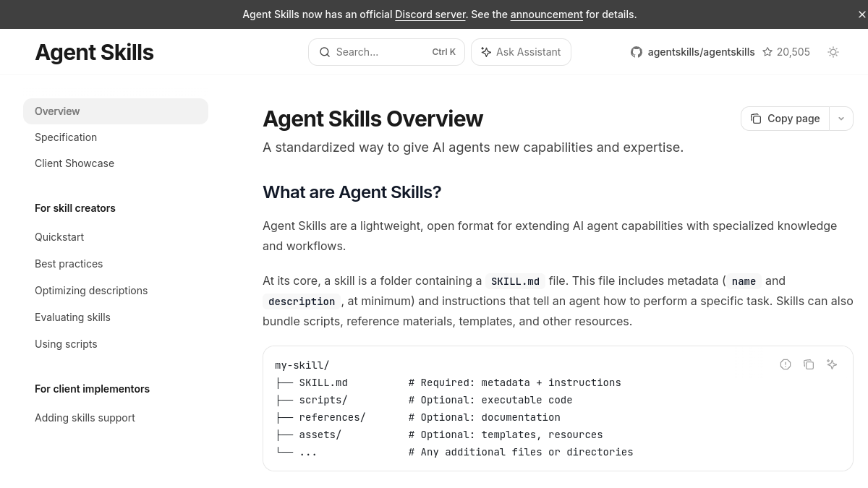Image resolution: width=868 pixels, height=488 pixels.
Task: Click the 'For skill creators' section heading
Action: pos(75,208)
